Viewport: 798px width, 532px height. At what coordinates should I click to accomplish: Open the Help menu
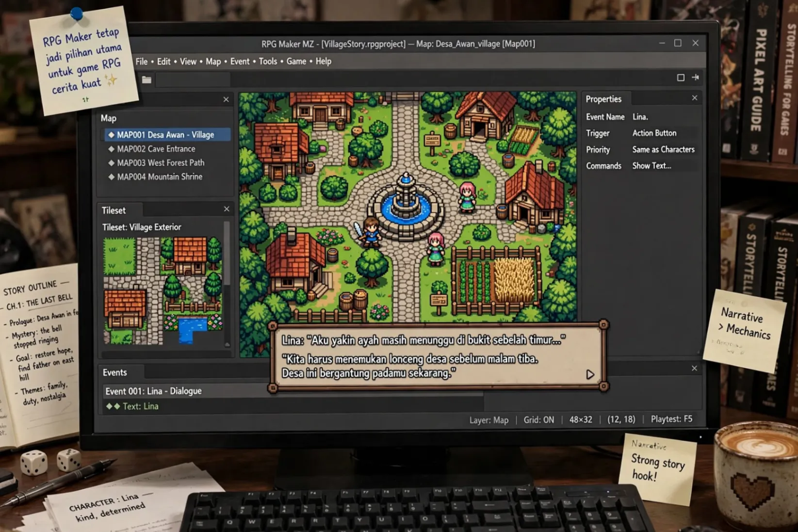[324, 62]
